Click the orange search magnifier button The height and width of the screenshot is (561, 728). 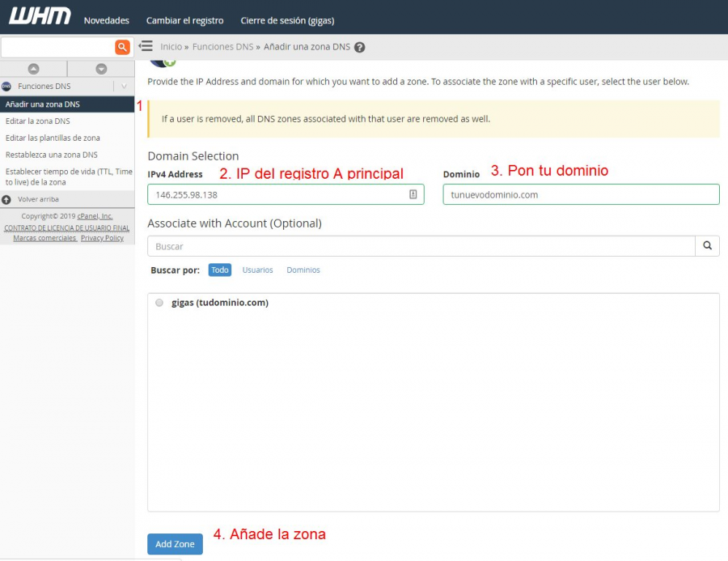[122, 47]
